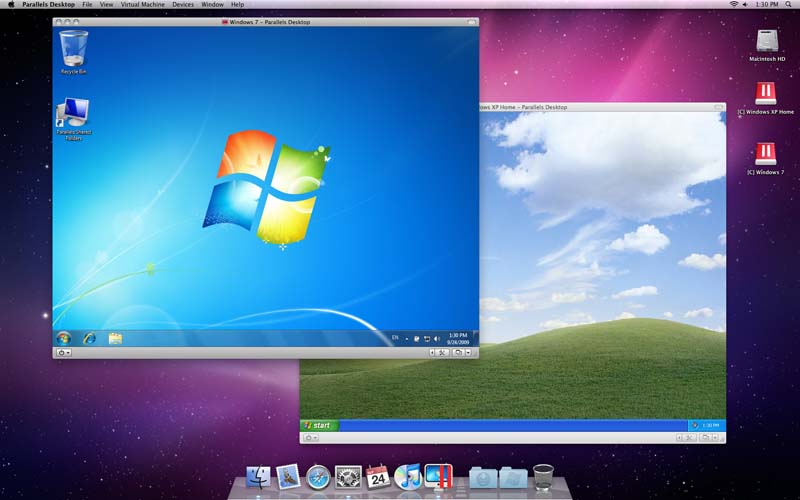
Task: Click the Spotlight search icon in menu bar
Action: click(789, 4)
